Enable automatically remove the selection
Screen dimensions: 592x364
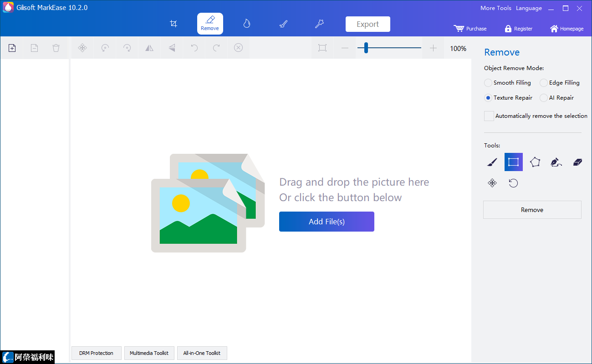[489, 116]
